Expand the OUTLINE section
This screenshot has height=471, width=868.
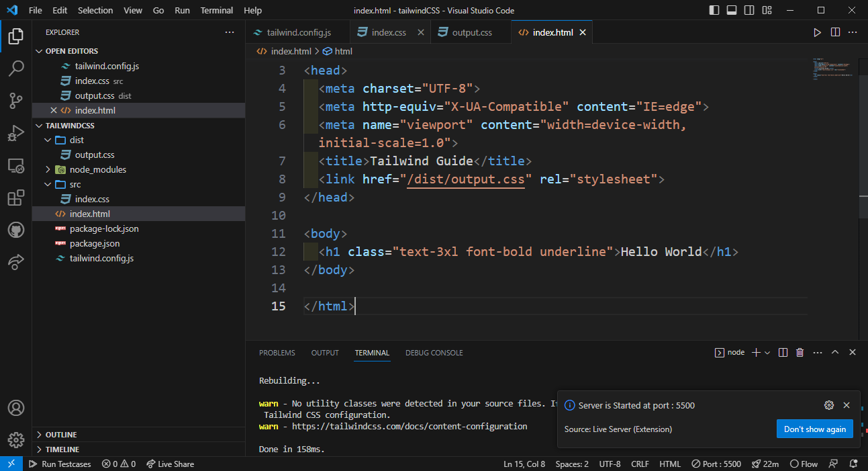pos(61,435)
